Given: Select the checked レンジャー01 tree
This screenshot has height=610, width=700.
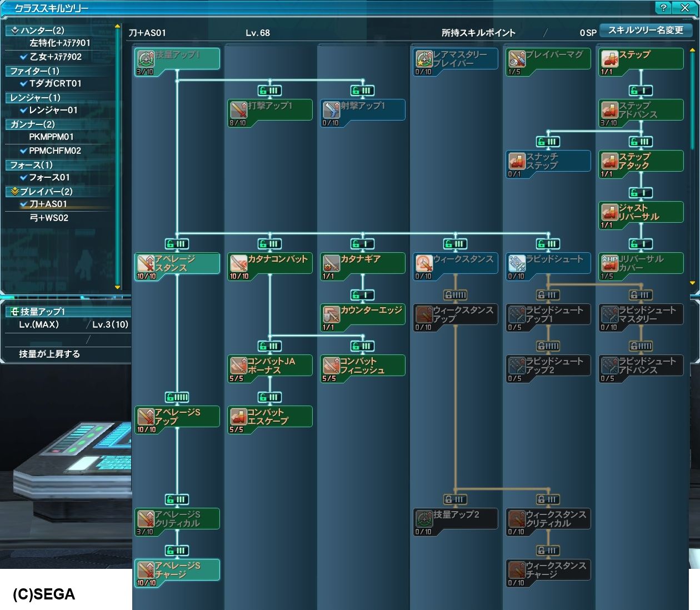Looking at the screenshot, I should click(x=53, y=110).
